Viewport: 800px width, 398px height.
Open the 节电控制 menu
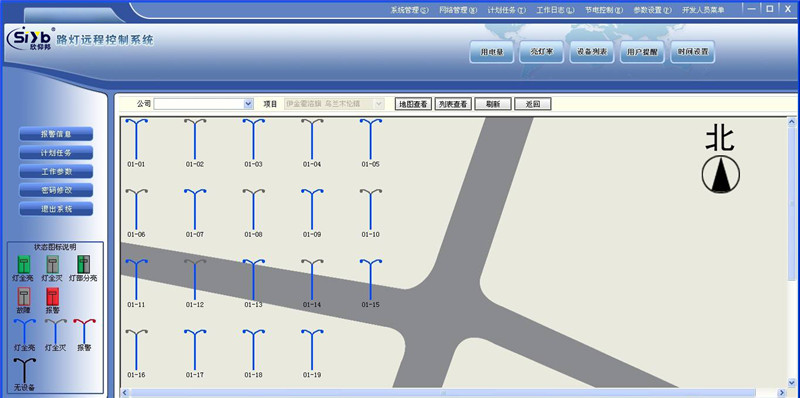pos(604,10)
